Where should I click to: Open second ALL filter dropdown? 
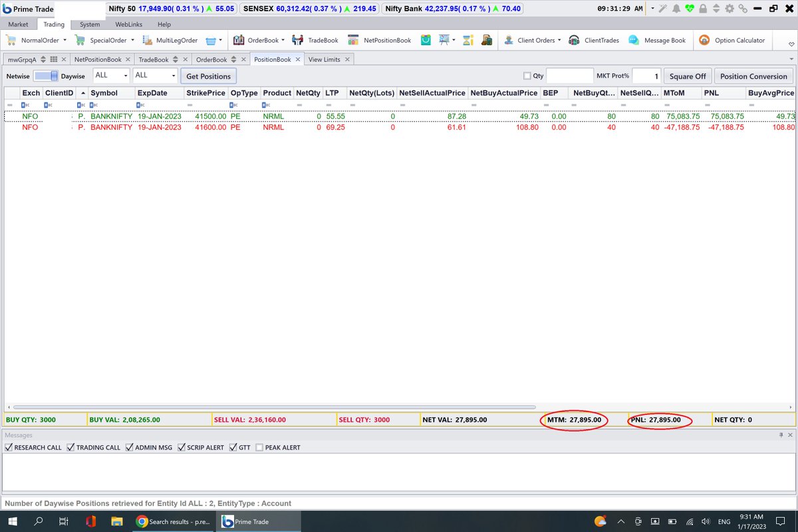(174, 75)
